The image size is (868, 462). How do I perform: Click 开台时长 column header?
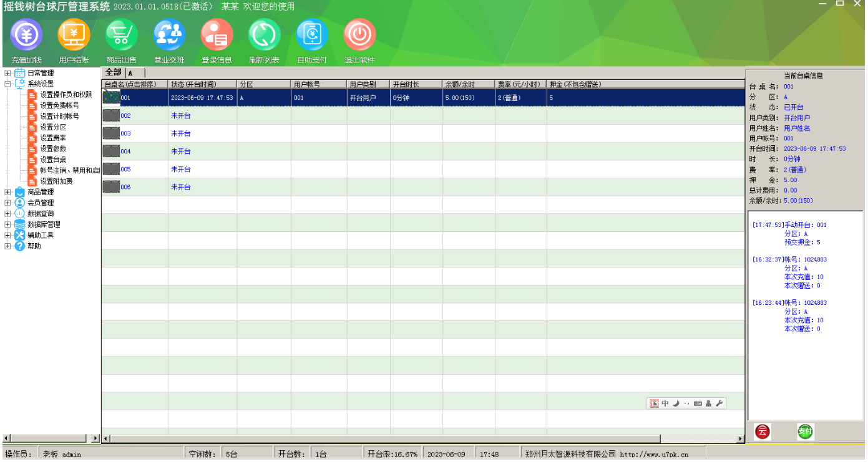tap(417, 84)
